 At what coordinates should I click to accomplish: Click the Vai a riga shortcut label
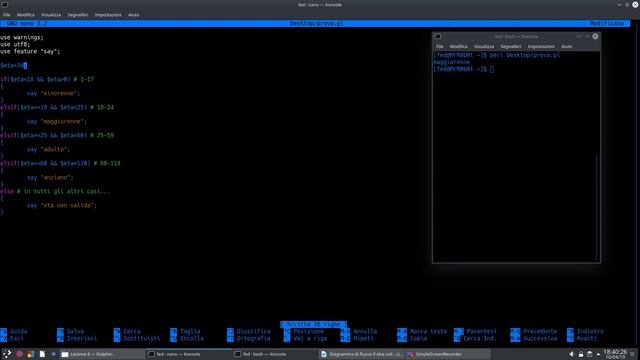tap(310, 338)
